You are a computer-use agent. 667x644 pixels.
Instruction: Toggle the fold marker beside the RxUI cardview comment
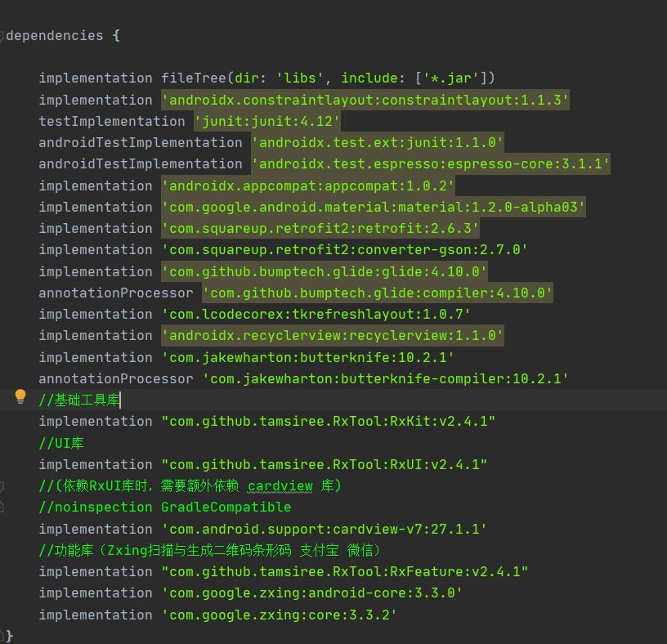coord(2,486)
